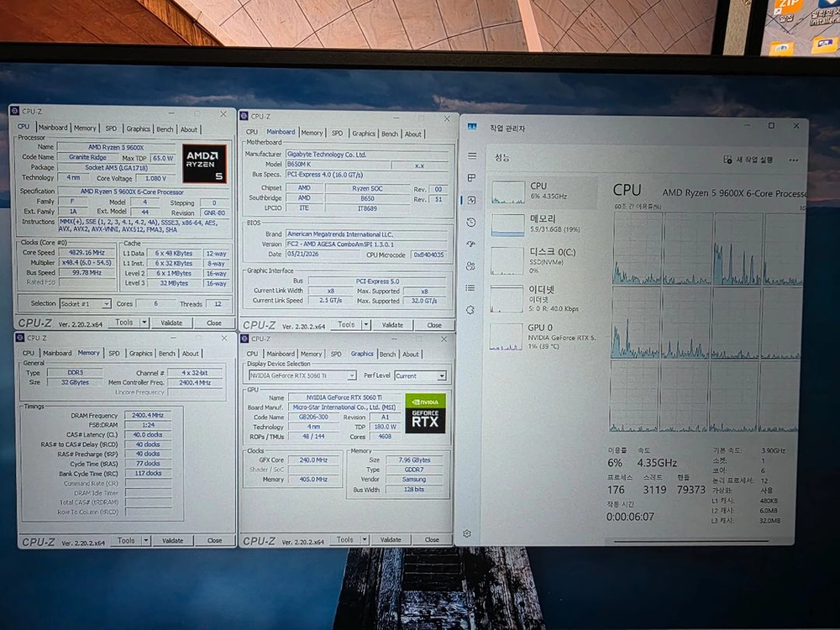Click Close button in CPU tab window
Viewport: 840px width, 630px height.
(213, 323)
